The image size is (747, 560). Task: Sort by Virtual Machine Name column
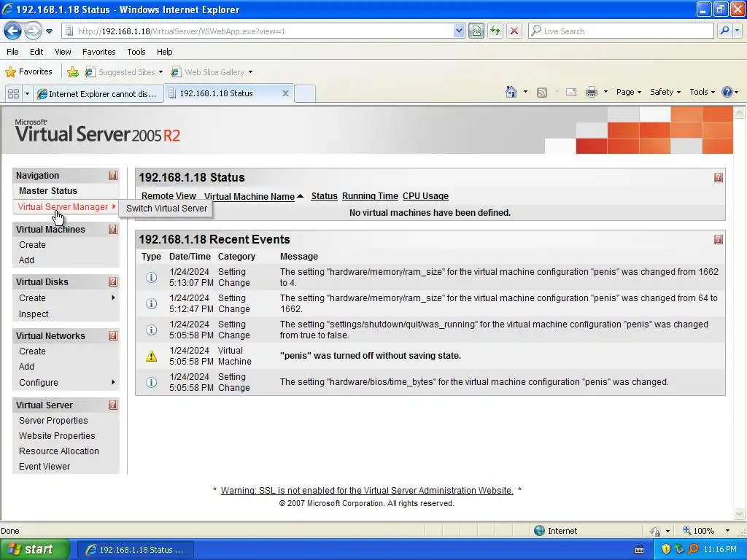249,196
